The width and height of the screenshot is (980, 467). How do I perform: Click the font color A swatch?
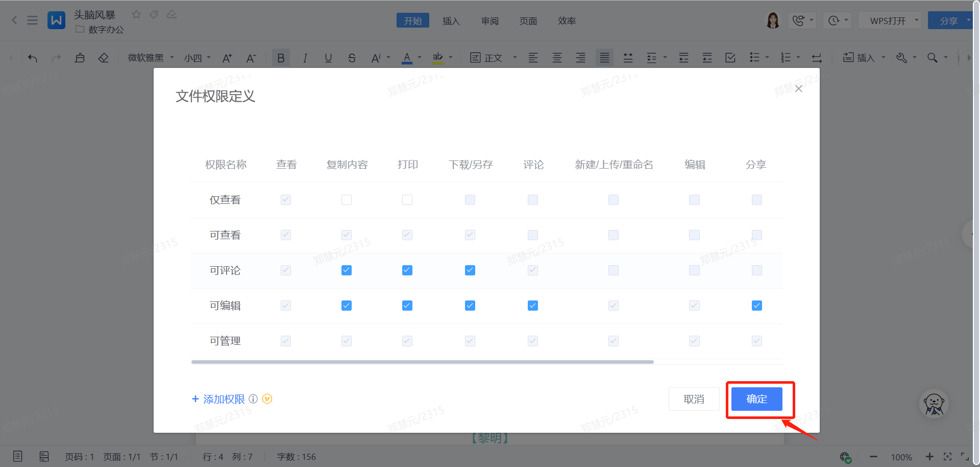[407, 58]
